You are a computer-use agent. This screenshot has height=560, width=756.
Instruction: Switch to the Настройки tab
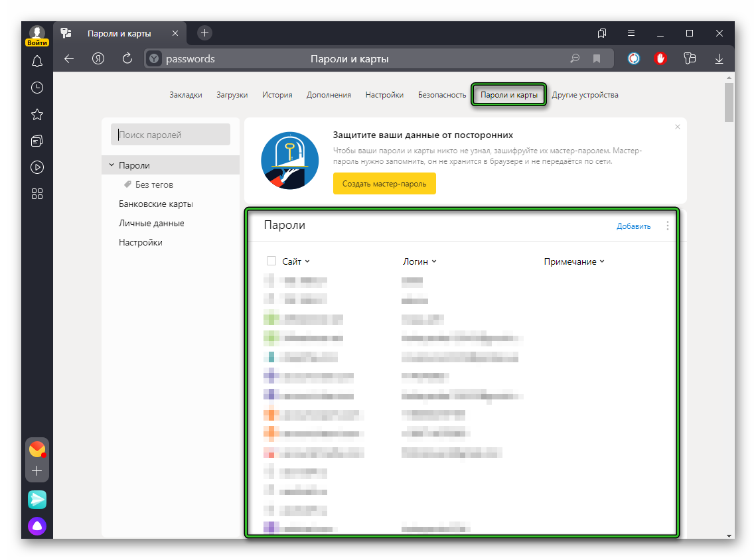click(x=384, y=95)
